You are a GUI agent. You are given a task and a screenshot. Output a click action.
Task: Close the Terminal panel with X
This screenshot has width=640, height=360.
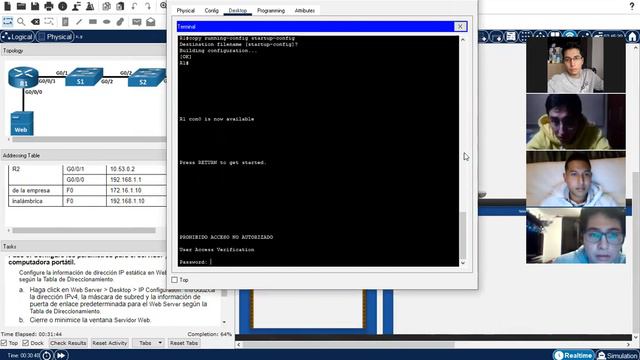tap(460, 27)
